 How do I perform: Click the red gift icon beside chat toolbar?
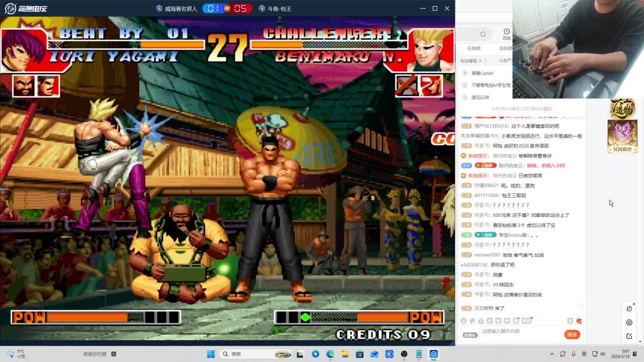579,321
